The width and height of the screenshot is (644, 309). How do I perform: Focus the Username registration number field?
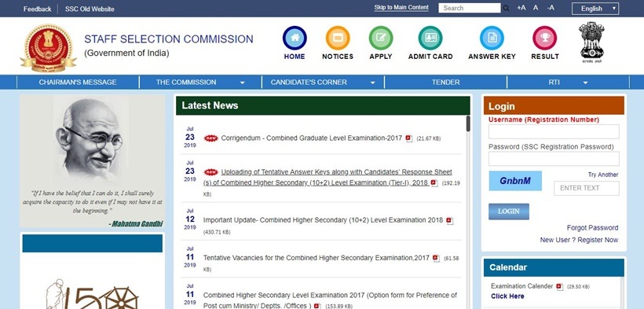click(554, 131)
